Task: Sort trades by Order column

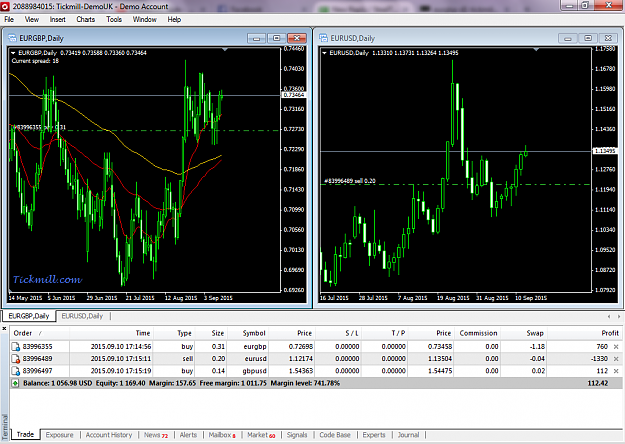Action: click(39, 333)
